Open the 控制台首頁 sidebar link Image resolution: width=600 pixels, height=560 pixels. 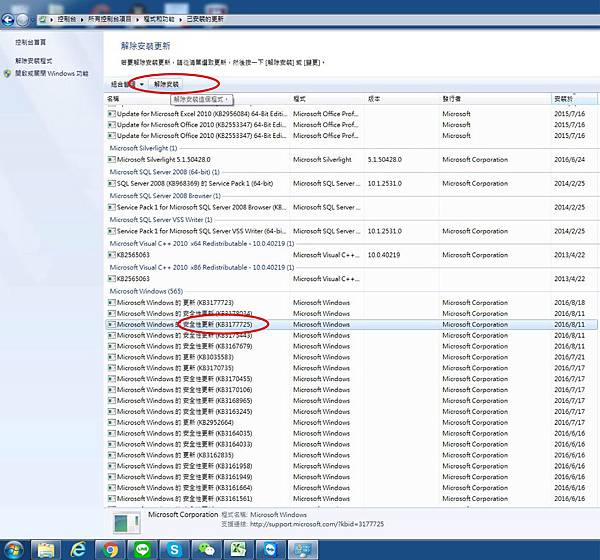(31, 42)
